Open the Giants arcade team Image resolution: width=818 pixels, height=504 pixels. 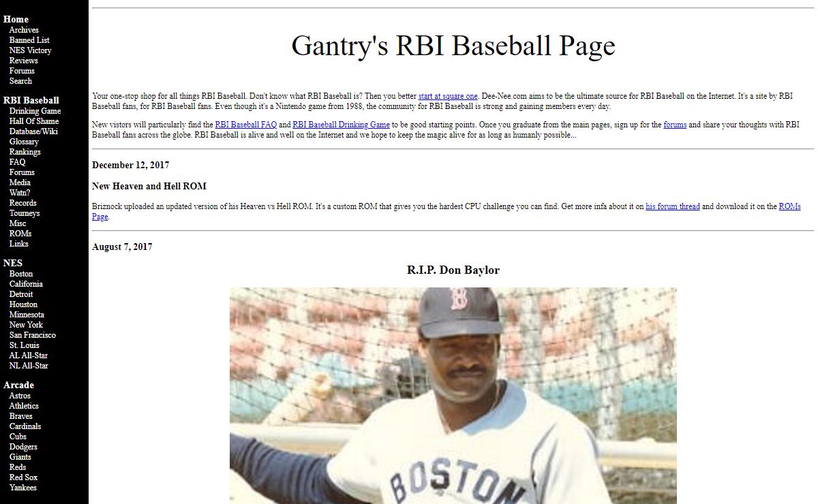click(20, 457)
